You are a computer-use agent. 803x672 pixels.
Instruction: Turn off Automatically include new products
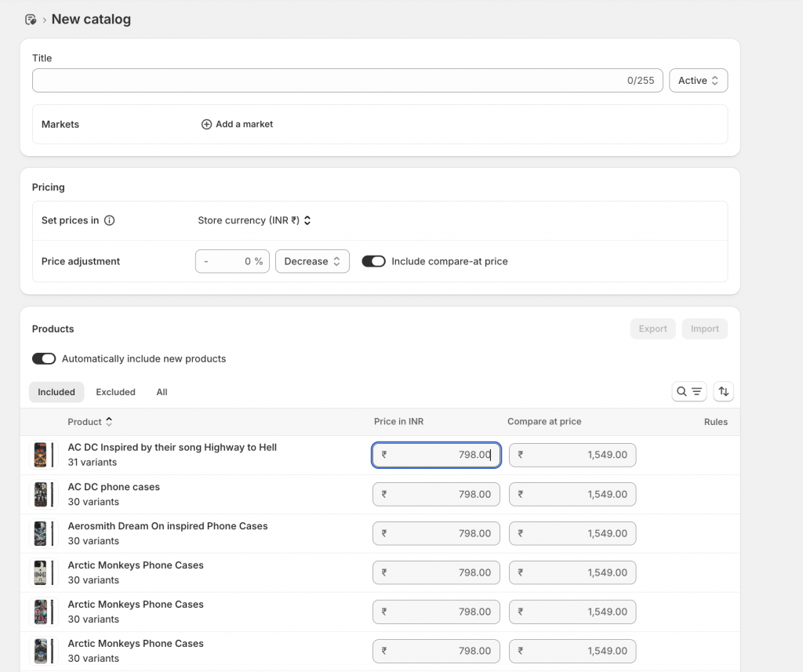44,358
